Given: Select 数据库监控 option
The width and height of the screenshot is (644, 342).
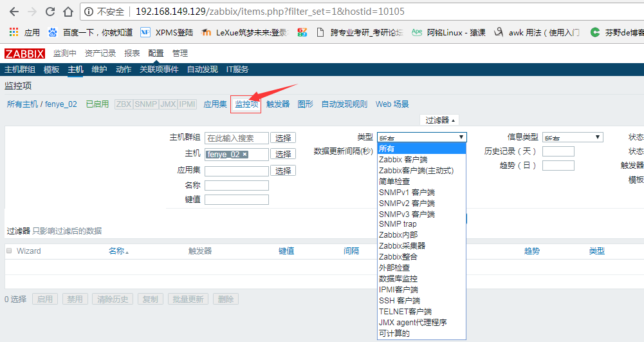Looking at the screenshot, I should pos(422,279).
